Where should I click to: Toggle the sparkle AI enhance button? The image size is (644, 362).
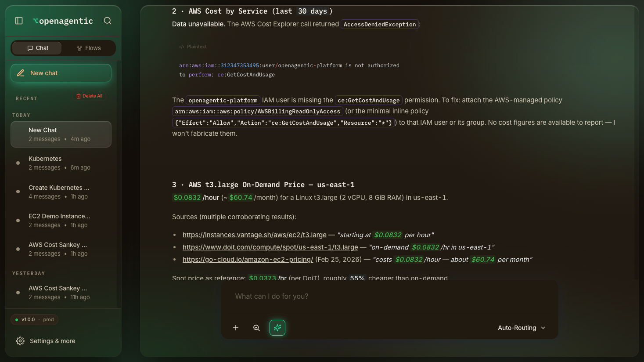(x=277, y=328)
